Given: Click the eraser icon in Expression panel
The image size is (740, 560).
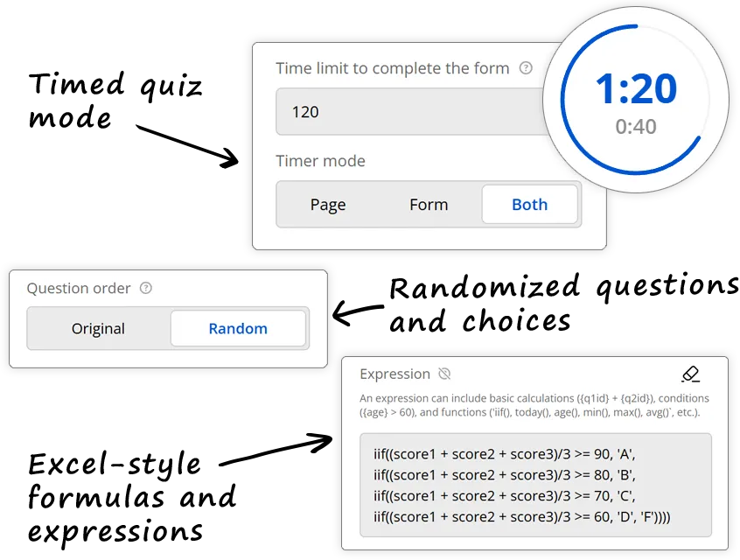Looking at the screenshot, I should coord(691,374).
